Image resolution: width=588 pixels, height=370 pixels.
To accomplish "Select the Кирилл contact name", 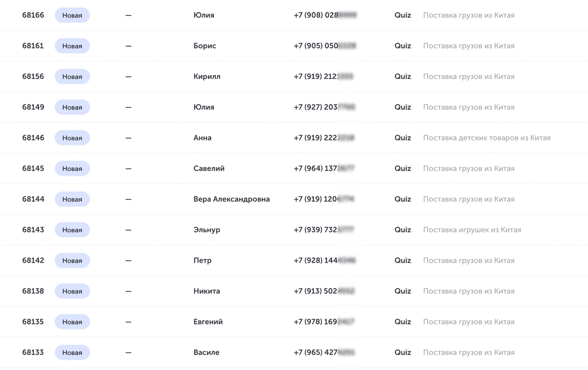I will pyautogui.click(x=207, y=76).
